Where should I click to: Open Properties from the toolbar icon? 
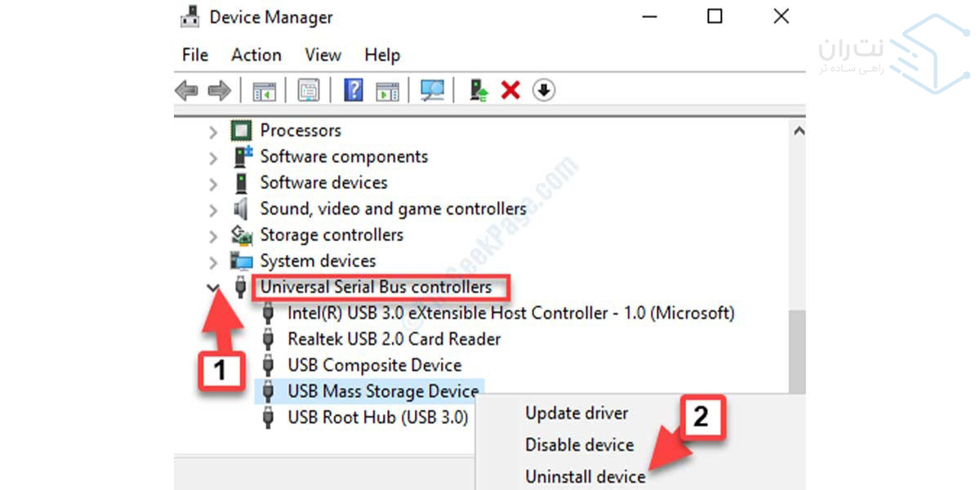click(309, 91)
